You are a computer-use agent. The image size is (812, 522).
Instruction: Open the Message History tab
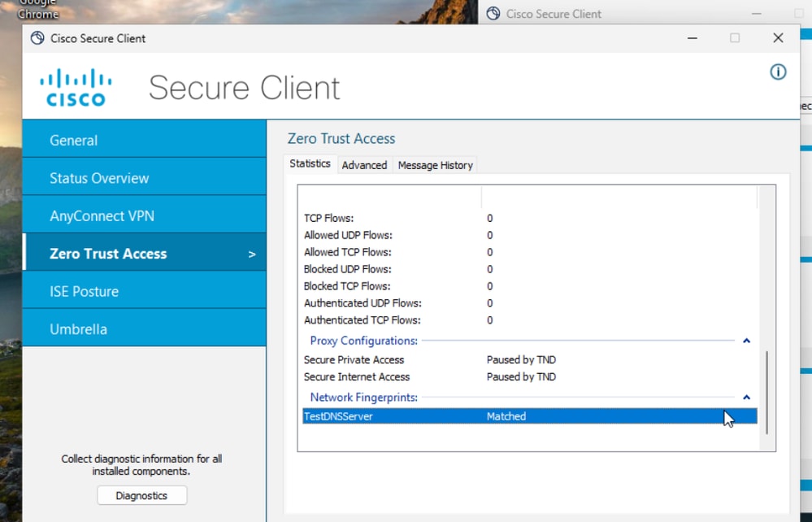(x=435, y=165)
